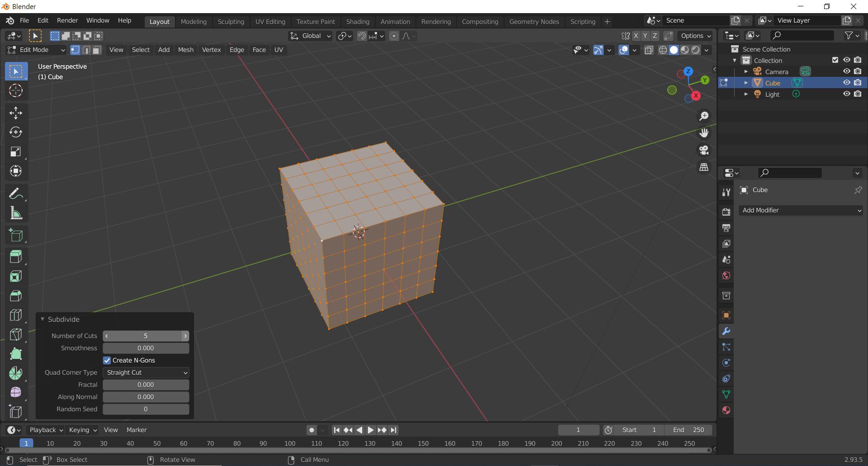This screenshot has height=466, width=868.
Task: Adjust Smoothness slider field
Action: click(x=146, y=348)
